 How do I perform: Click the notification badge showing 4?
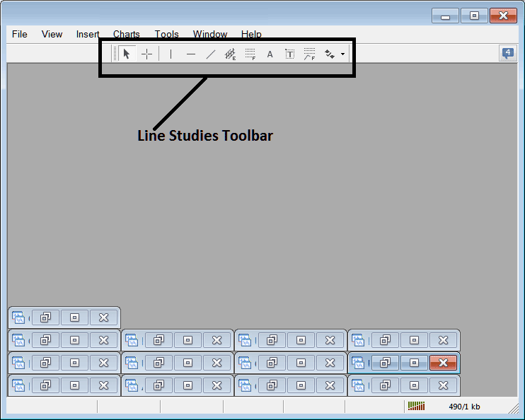pyautogui.click(x=507, y=53)
